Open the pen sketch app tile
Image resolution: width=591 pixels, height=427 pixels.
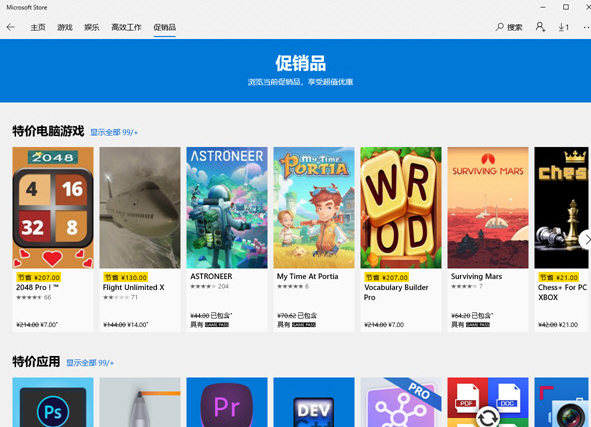[x=140, y=402]
